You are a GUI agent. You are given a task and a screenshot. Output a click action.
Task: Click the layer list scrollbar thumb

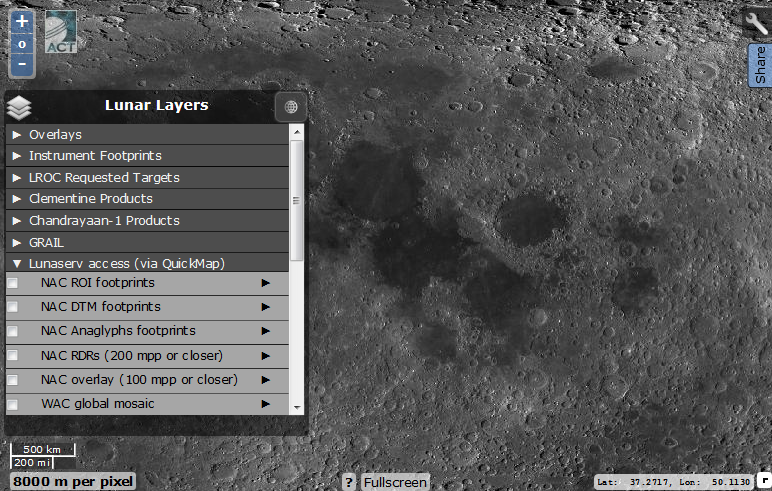(297, 200)
